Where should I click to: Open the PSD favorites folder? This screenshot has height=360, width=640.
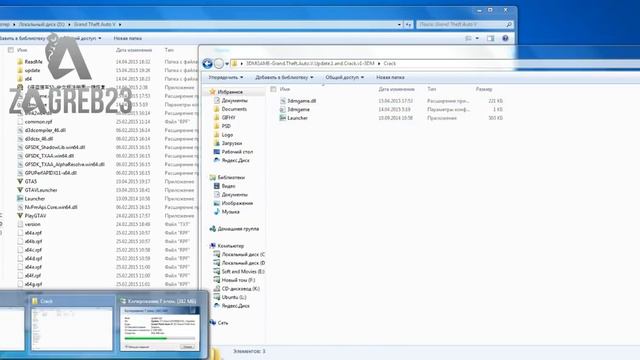coord(226,126)
